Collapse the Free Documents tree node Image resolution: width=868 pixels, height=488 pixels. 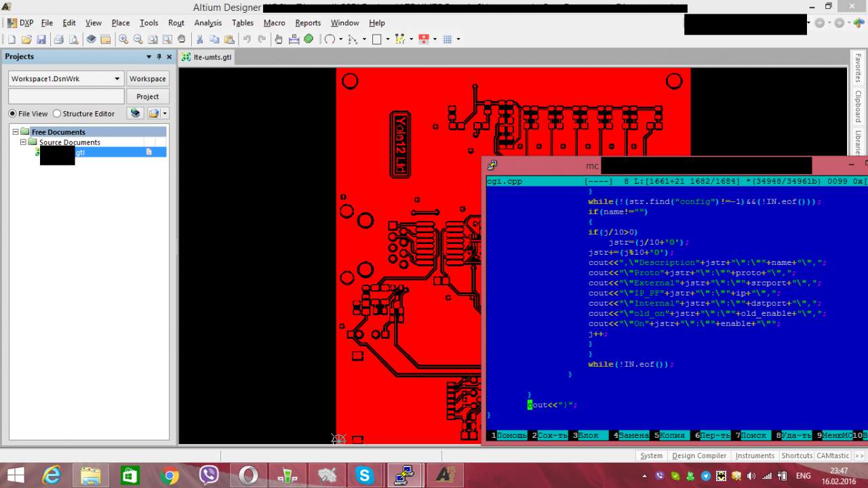pos(16,132)
